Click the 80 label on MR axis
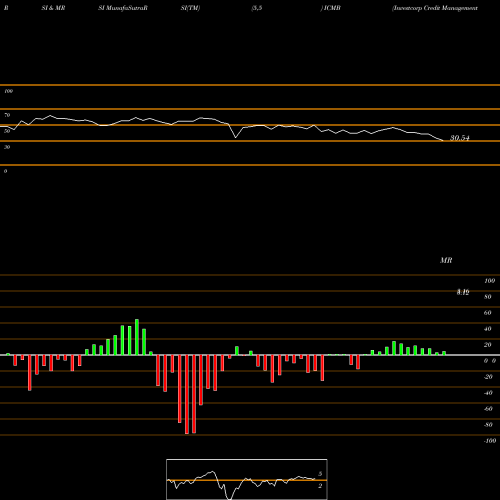 pyautogui.click(x=488, y=297)
